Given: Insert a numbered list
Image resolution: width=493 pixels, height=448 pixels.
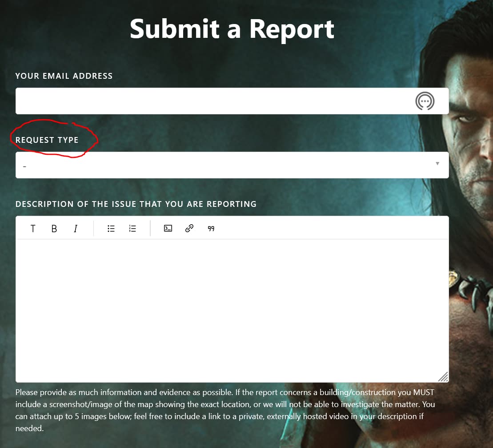Looking at the screenshot, I should (132, 228).
